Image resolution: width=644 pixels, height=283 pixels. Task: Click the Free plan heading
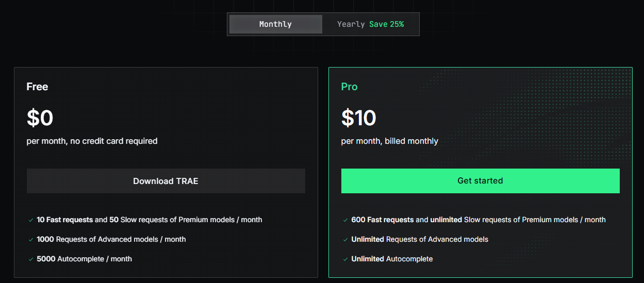[37, 87]
